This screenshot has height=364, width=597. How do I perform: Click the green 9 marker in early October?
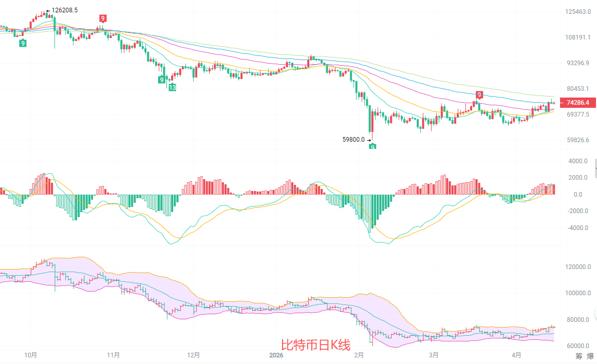pyautogui.click(x=23, y=43)
